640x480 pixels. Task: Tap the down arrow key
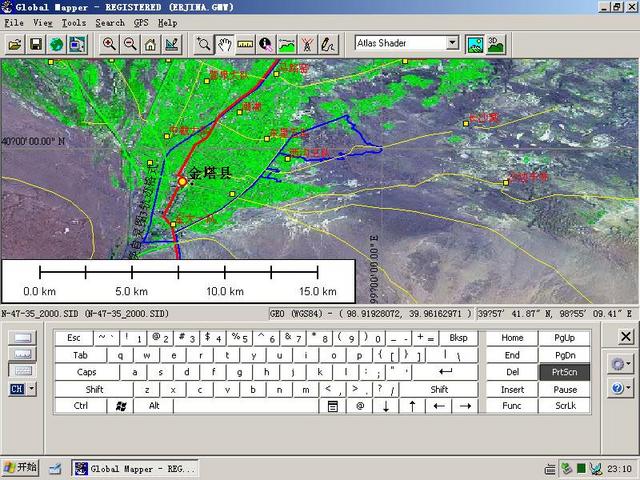[x=386, y=406]
